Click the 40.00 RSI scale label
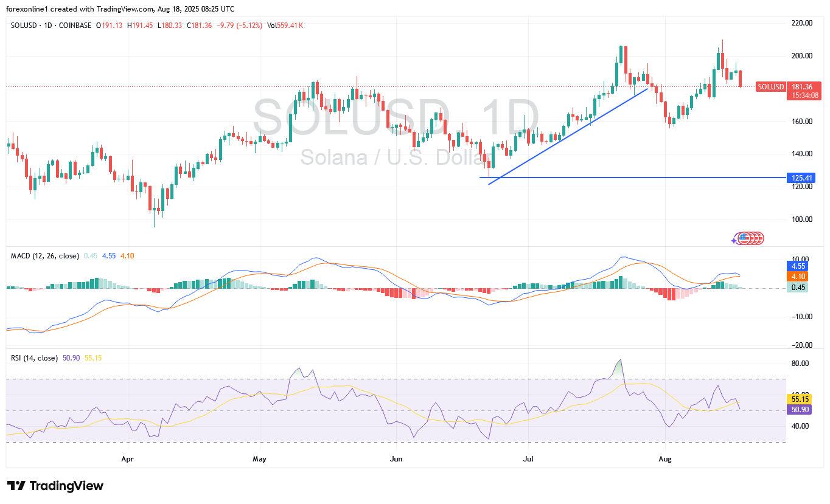830x504 pixels. tap(800, 426)
